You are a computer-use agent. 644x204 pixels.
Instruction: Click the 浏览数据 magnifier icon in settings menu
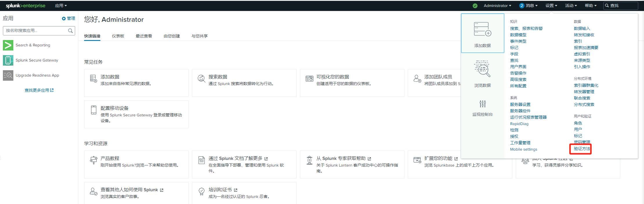482,69
